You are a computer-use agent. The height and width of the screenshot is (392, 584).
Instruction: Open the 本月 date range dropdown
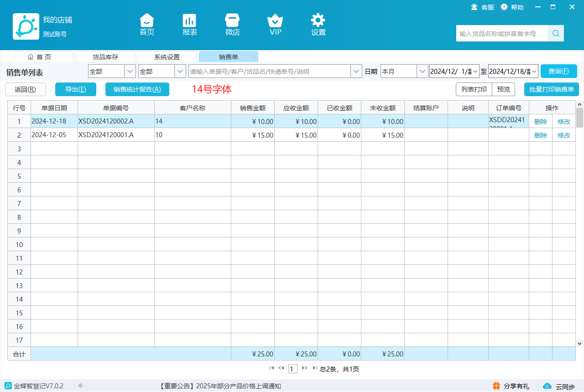click(422, 71)
